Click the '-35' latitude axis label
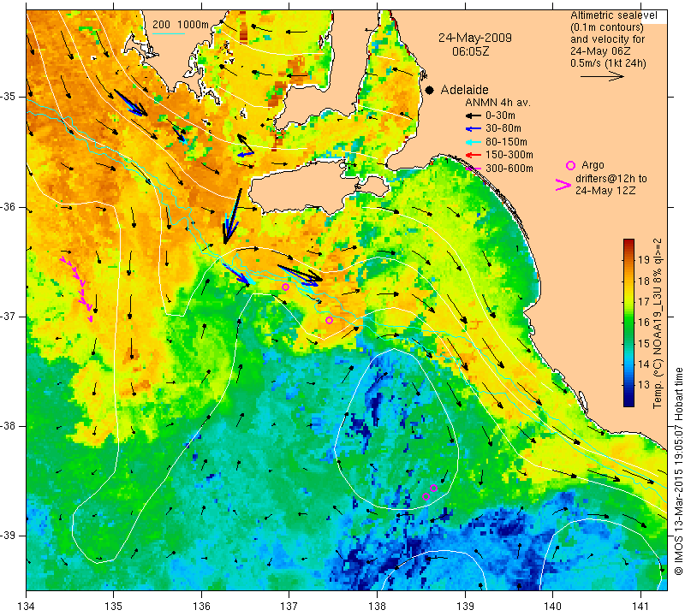Image resolution: width=685 pixels, height=616 pixels. click(8, 96)
